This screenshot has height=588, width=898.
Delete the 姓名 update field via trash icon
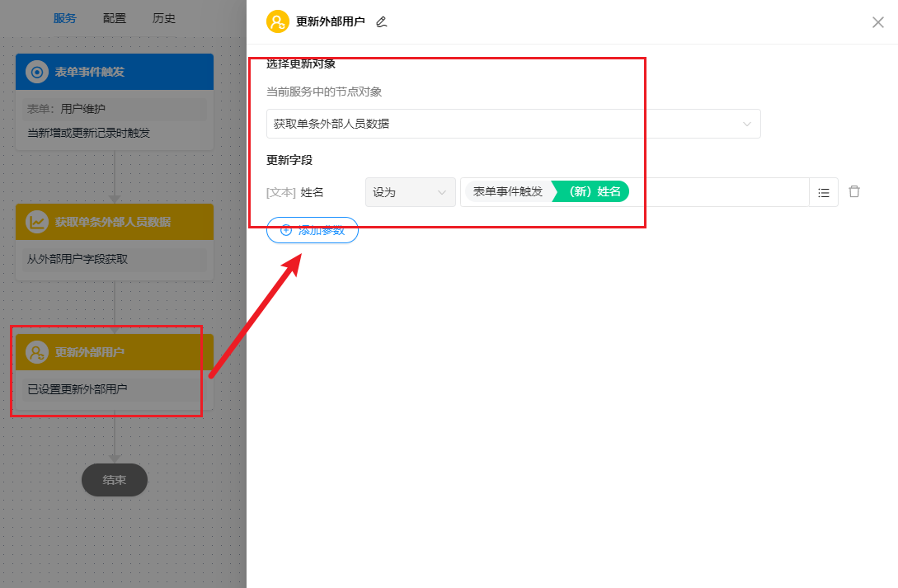pos(853,191)
